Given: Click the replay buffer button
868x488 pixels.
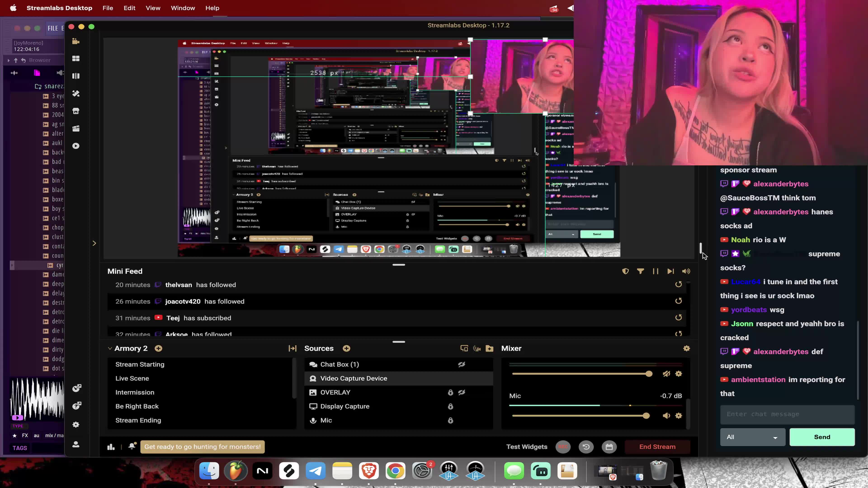Looking at the screenshot, I should 586,447.
